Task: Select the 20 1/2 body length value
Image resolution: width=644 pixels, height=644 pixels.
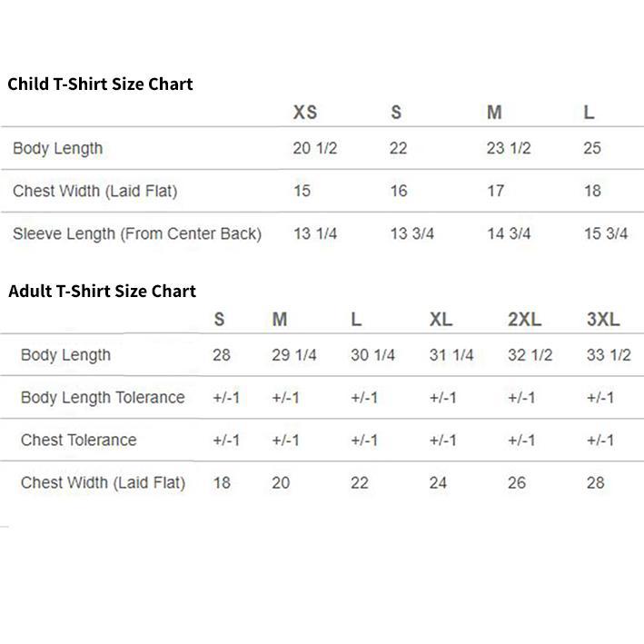Action: point(315,148)
